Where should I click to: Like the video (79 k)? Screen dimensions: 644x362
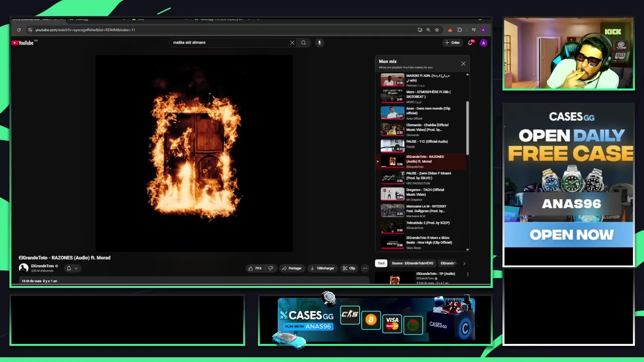tap(255, 268)
